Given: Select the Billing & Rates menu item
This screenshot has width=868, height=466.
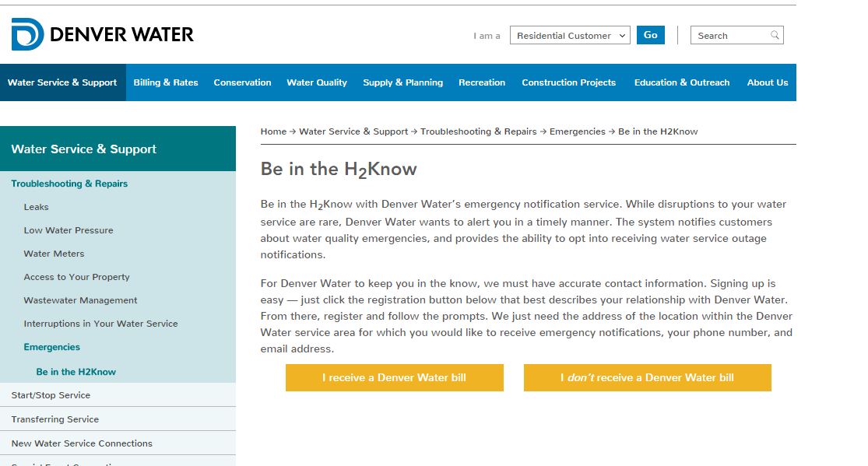Looking at the screenshot, I should point(166,82).
